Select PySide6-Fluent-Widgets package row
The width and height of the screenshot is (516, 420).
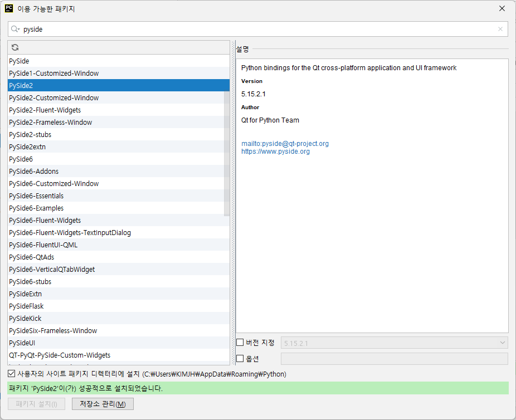pos(119,220)
